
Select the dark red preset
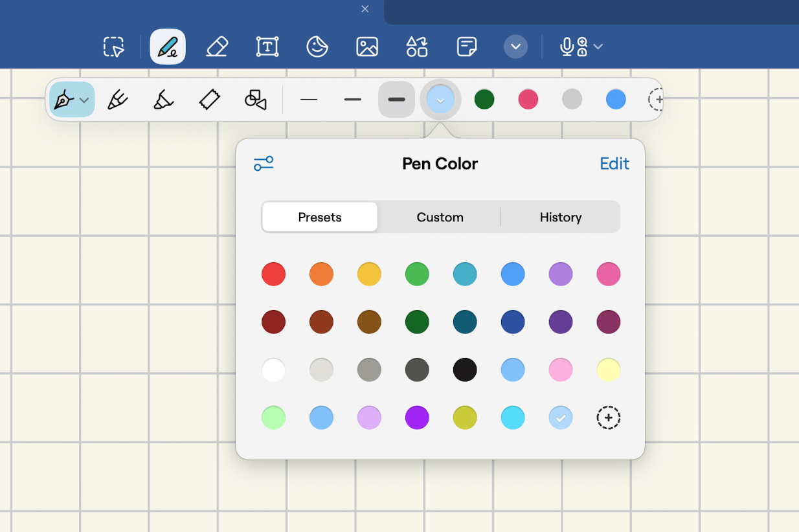click(274, 322)
